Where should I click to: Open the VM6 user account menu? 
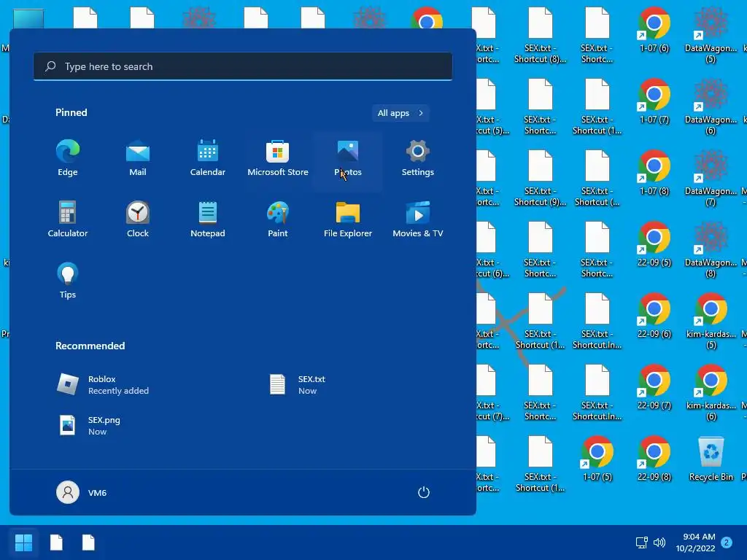[82, 492]
